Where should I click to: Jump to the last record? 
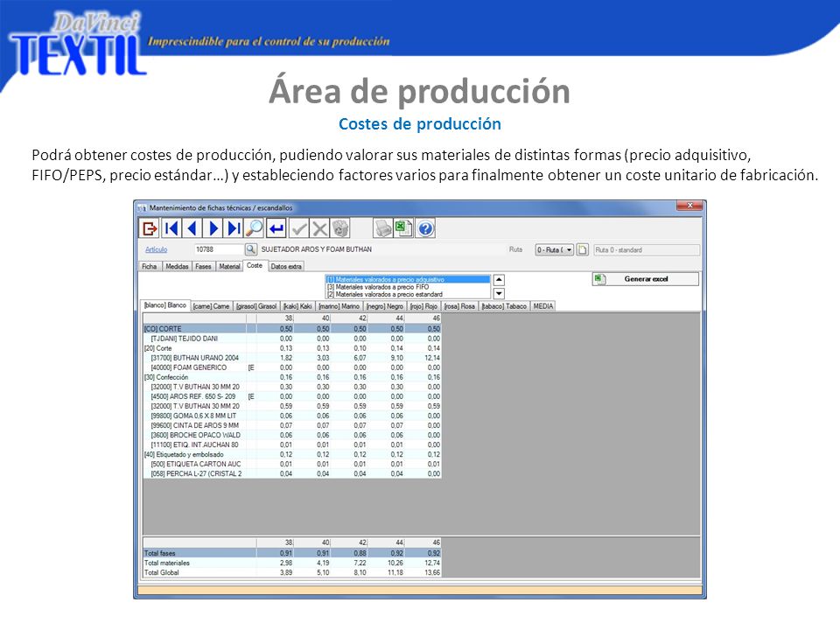click(x=234, y=228)
